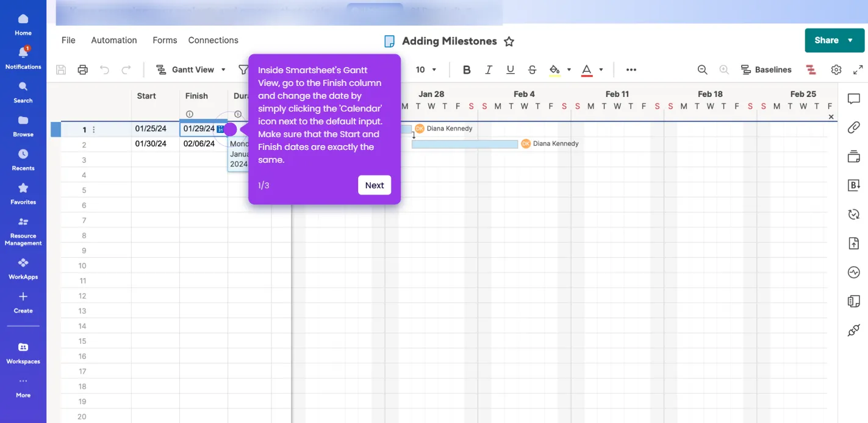
Task: Open Share button dropdown arrow
Action: point(850,40)
